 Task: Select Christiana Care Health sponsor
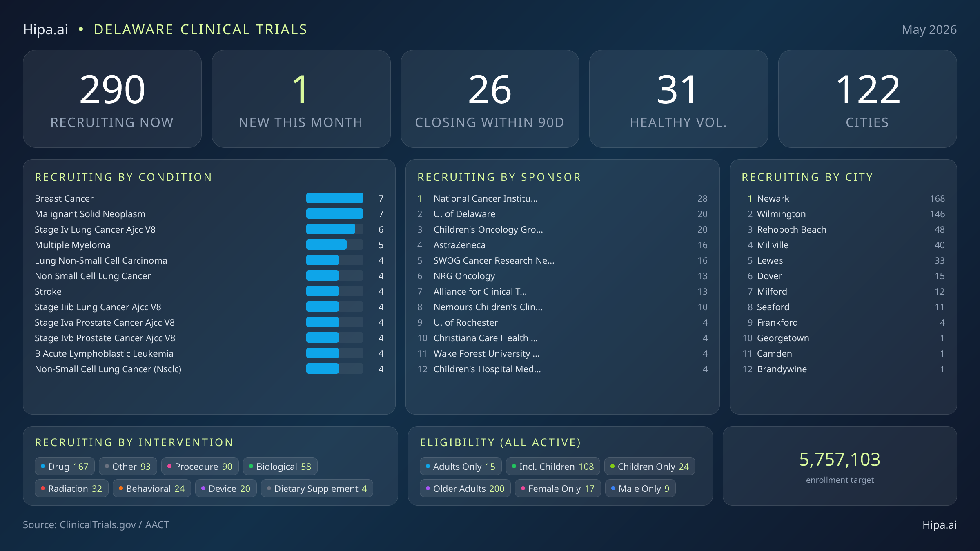[562, 338]
